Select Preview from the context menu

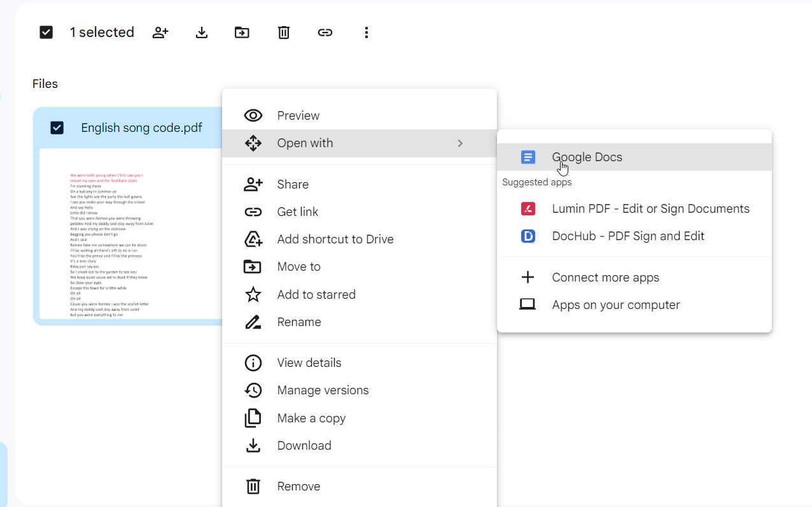point(298,116)
